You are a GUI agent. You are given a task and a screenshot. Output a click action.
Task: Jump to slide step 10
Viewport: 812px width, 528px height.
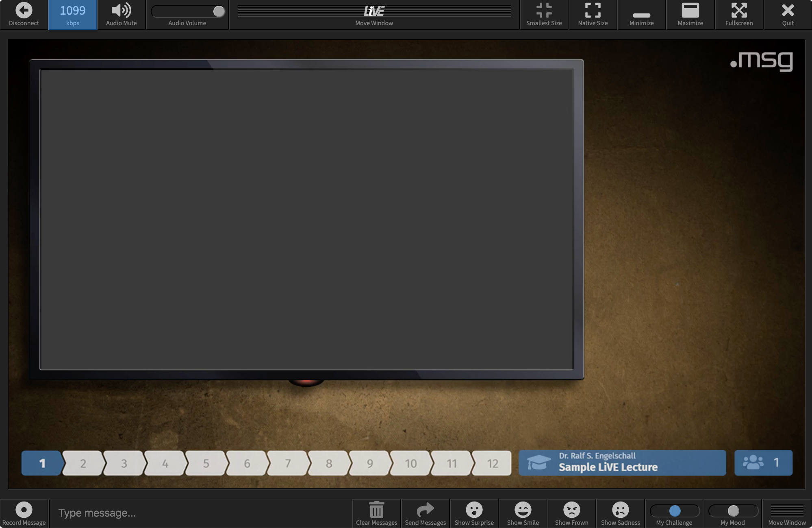click(411, 463)
